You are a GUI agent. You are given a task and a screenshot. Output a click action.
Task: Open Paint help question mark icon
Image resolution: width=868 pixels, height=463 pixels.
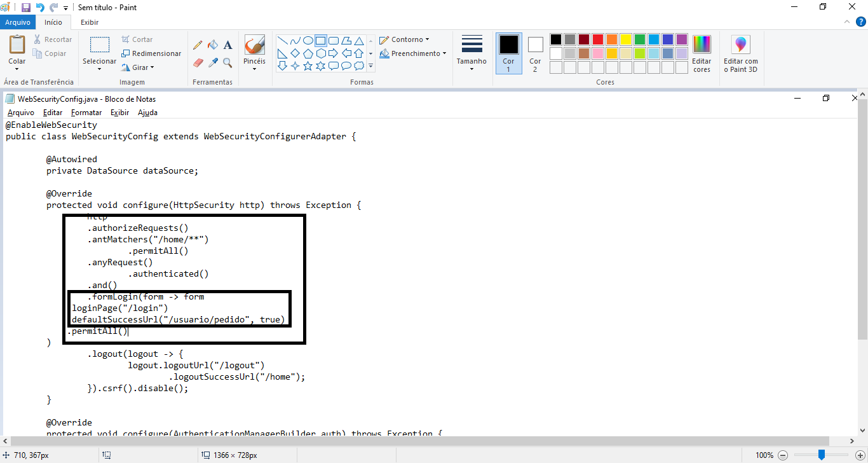point(862,22)
